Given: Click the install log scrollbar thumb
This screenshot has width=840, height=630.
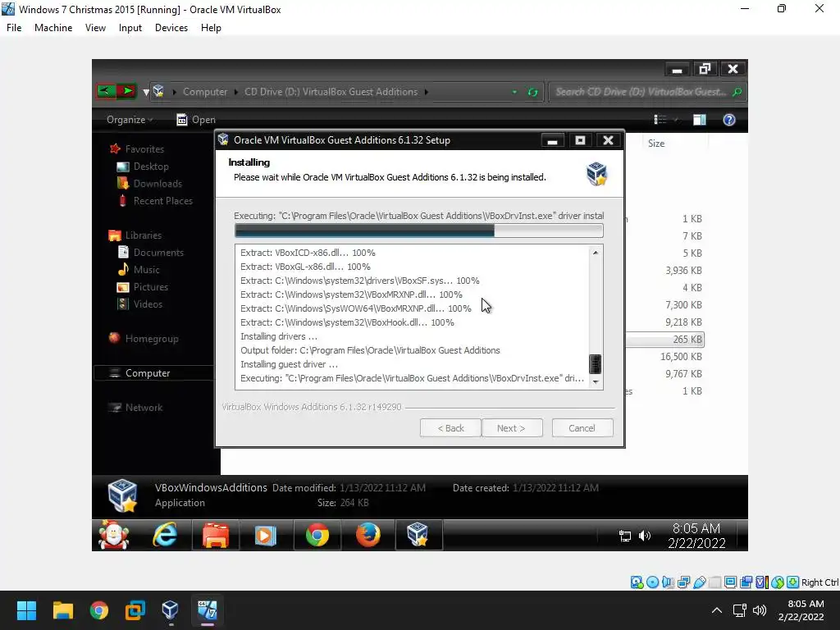Looking at the screenshot, I should click(x=596, y=364).
